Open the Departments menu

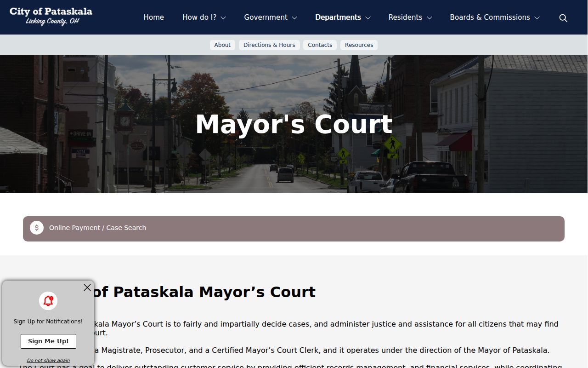(x=338, y=17)
